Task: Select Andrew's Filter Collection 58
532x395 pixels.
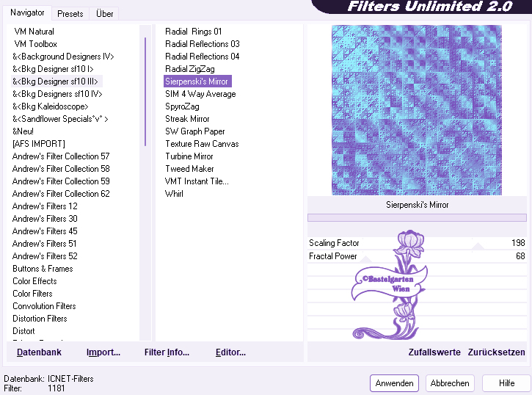Action: pyautogui.click(x=61, y=169)
